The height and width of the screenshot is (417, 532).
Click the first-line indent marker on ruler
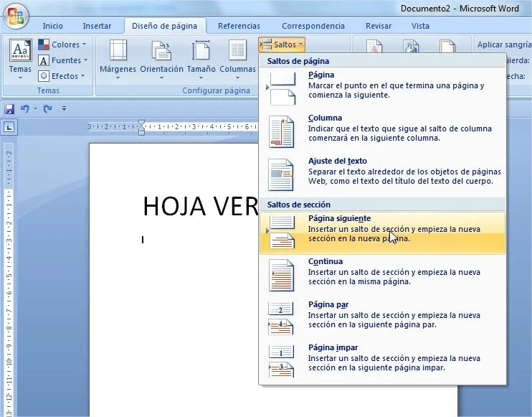[141, 123]
